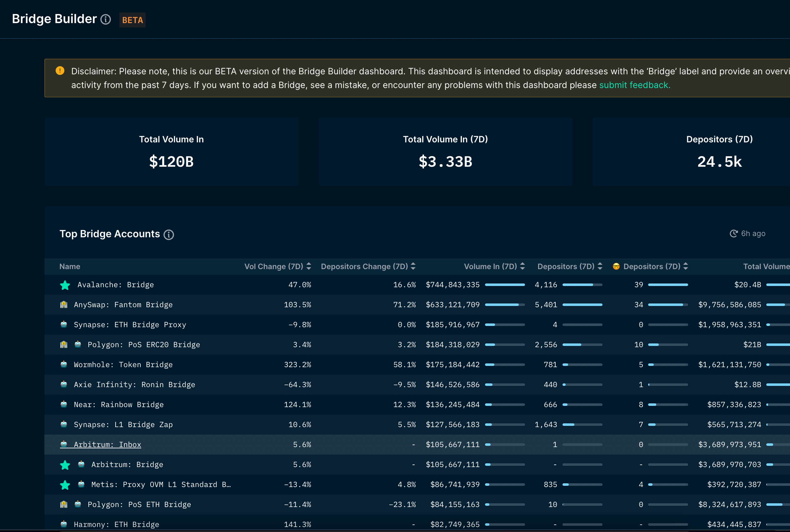Open Synapse: L1 Bridge Zap account
The height and width of the screenshot is (532, 790).
click(123, 425)
